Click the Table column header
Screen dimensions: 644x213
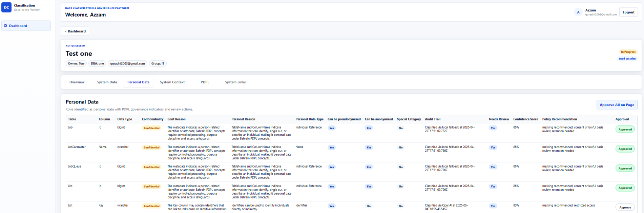(x=72, y=119)
